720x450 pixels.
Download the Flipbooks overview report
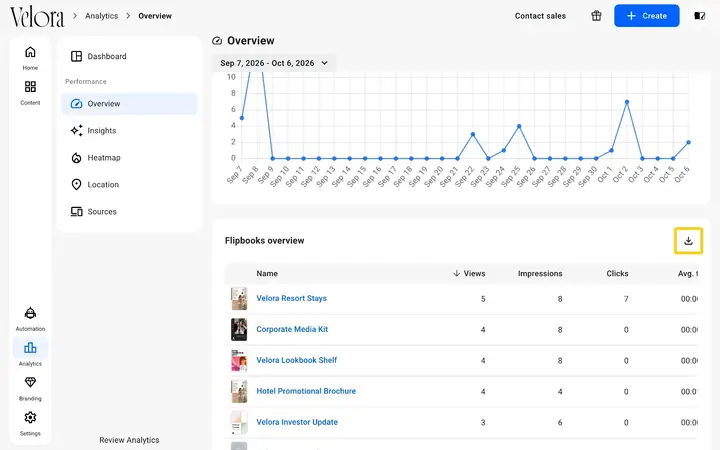[688, 241]
